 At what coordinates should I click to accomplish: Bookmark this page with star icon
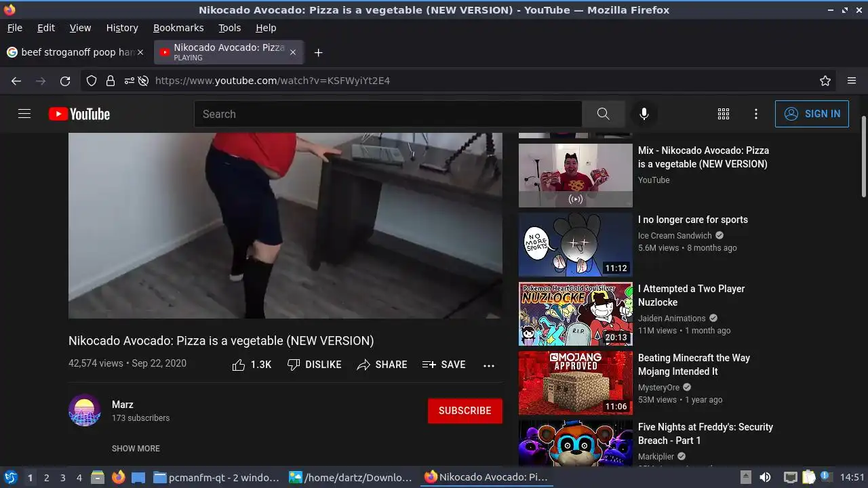[825, 81]
